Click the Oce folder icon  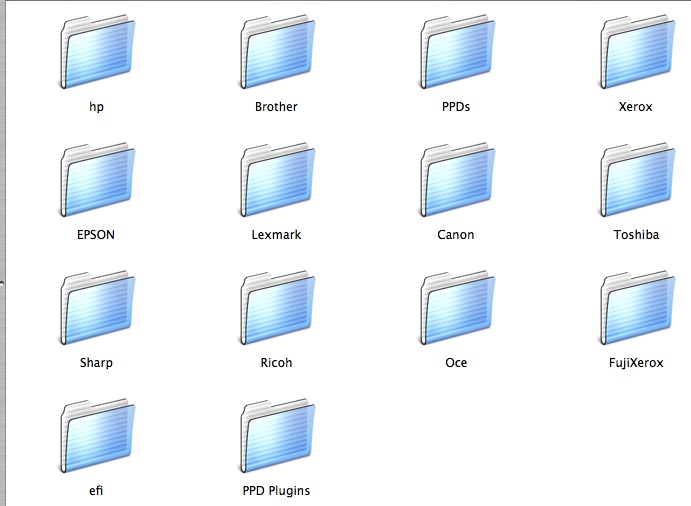457,308
